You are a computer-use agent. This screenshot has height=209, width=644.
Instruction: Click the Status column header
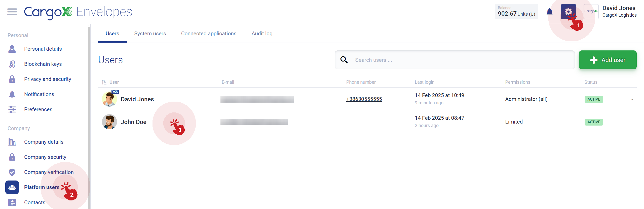coord(591,82)
